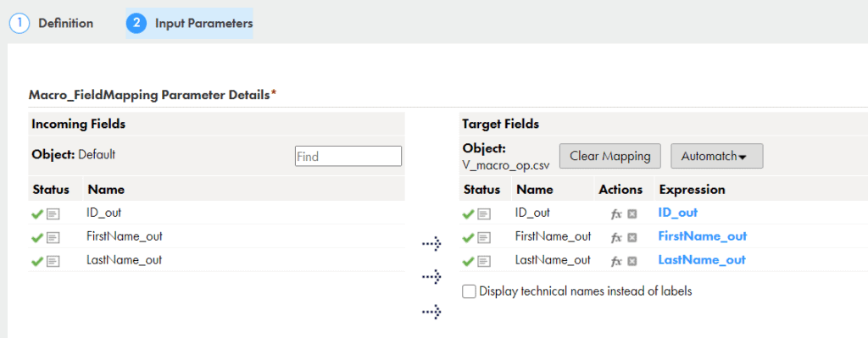Focus the Find incoming fields box
Viewport: 868px width, 338px height.
pos(348,157)
